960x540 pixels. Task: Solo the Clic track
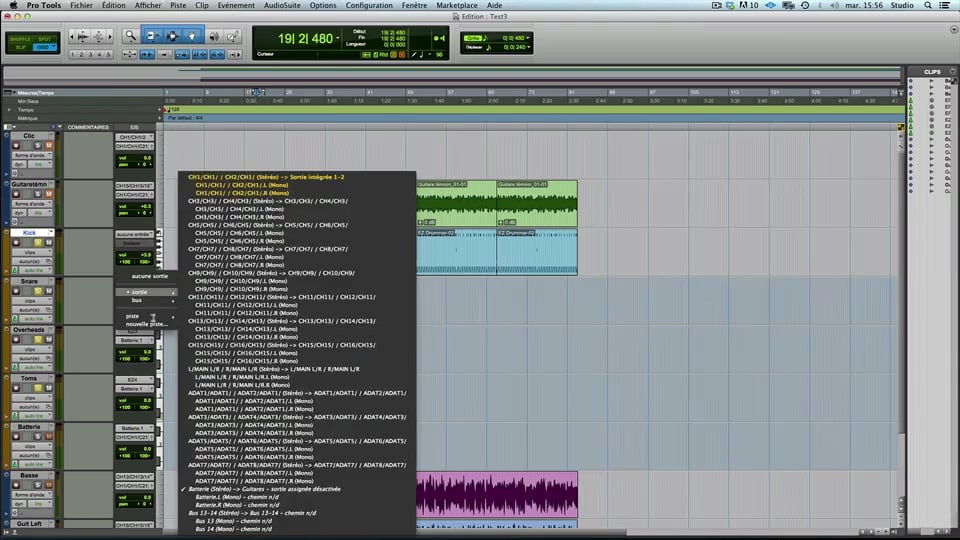point(38,146)
